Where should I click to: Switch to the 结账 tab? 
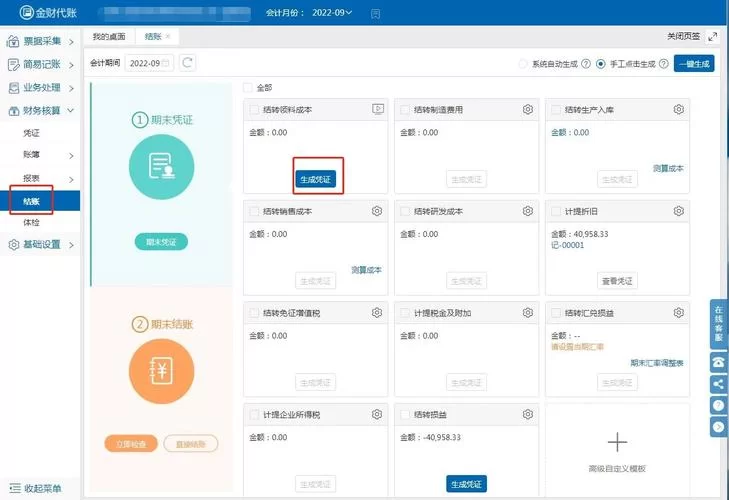(x=152, y=37)
